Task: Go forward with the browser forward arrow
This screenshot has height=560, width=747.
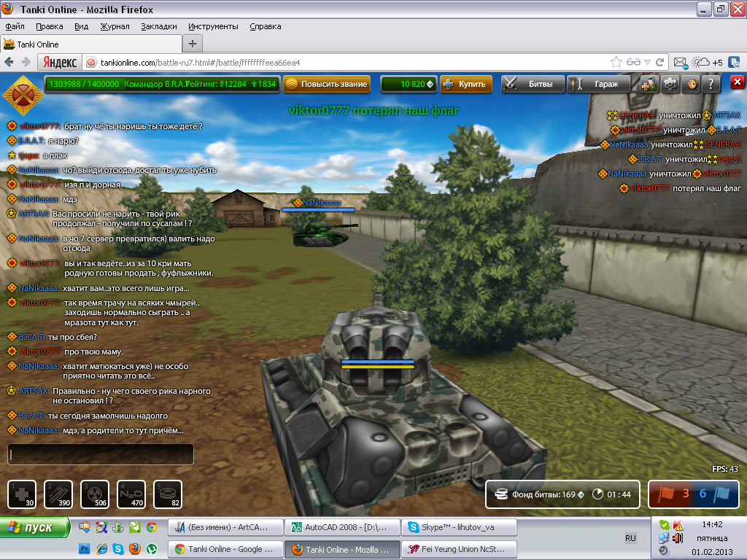Action: pos(26,63)
